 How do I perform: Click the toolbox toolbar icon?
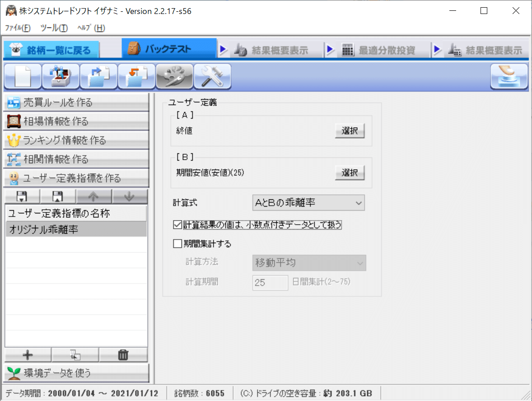tap(61, 77)
